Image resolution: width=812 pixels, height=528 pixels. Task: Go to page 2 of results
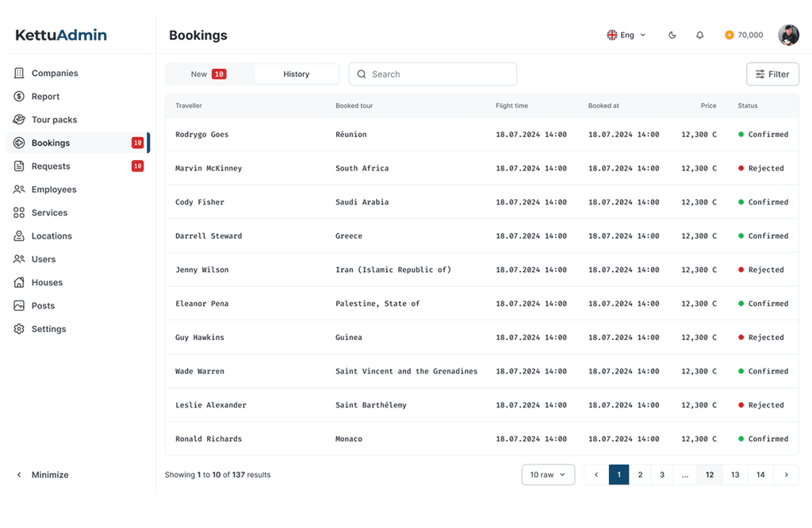(640, 475)
